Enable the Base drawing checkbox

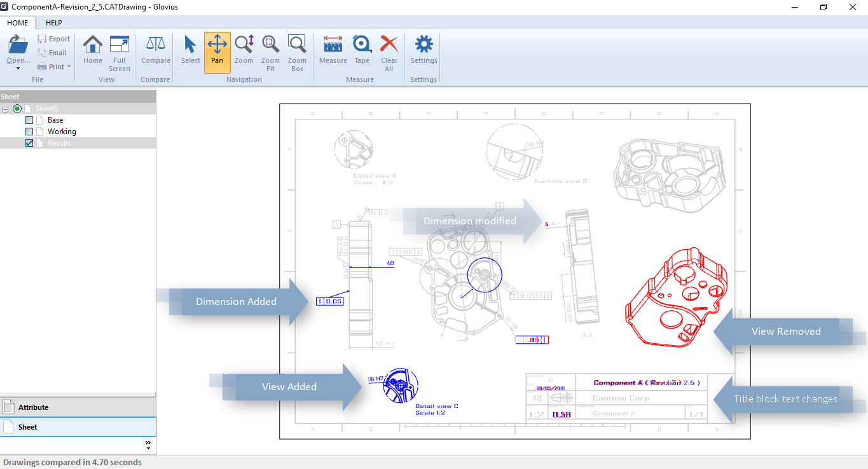coord(28,119)
